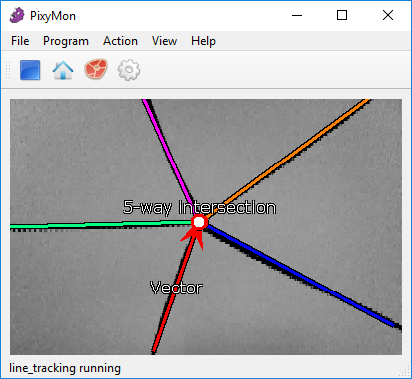Image resolution: width=412 pixels, height=379 pixels.
Task: Click the red white intersection marker
Action: pyautogui.click(x=199, y=222)
